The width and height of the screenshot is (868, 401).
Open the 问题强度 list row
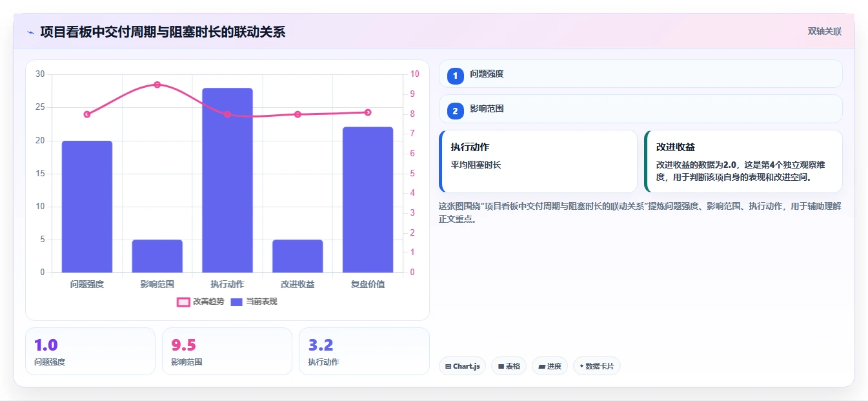point(640,74)
